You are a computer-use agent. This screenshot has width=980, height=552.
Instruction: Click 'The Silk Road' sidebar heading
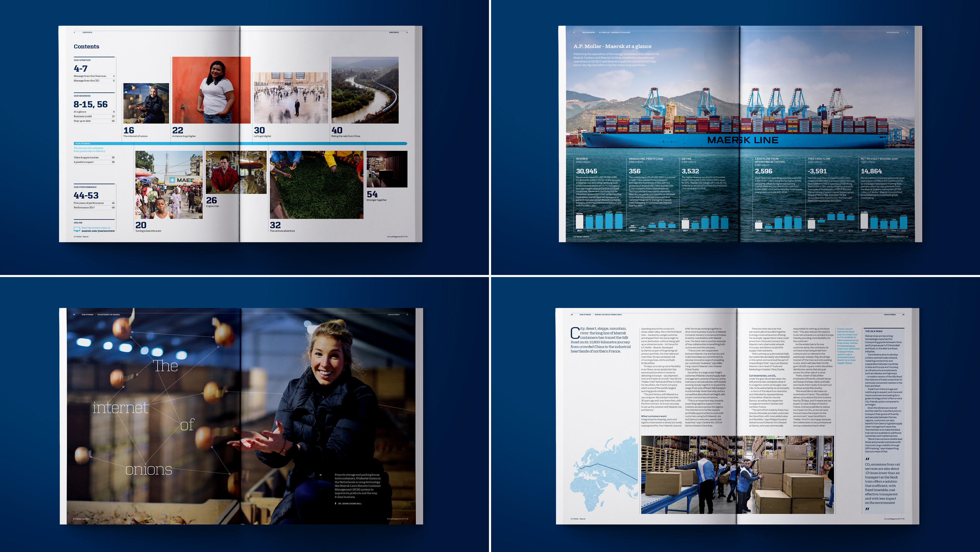874,331
